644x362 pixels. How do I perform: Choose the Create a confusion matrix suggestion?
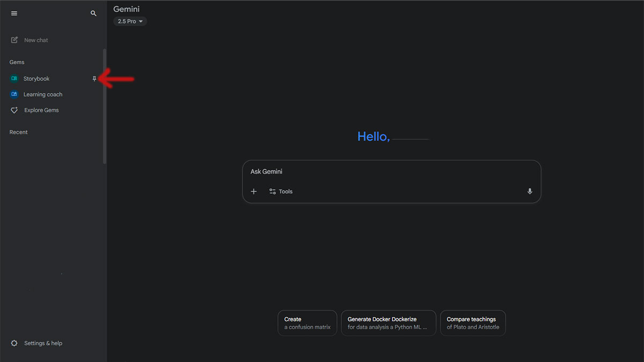(308, 323)
